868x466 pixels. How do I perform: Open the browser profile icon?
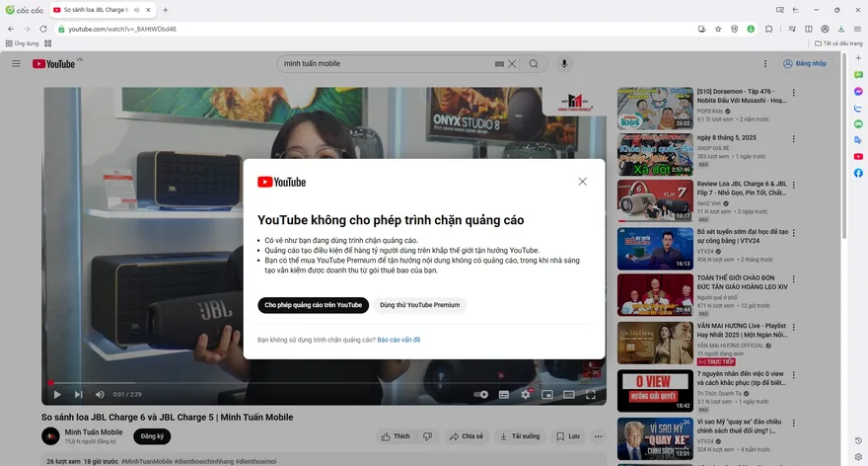pyautogui.click(x=825, y=29)
